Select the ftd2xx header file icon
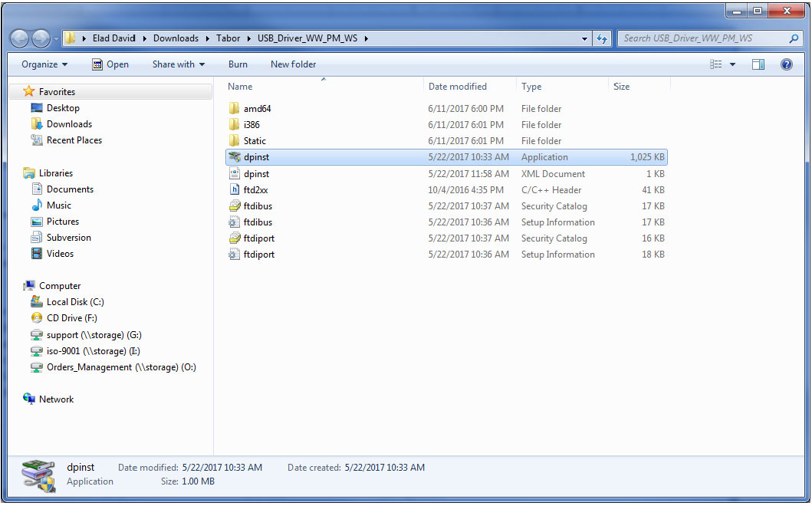This screenshot has width=812, height=506. point(235,190)
